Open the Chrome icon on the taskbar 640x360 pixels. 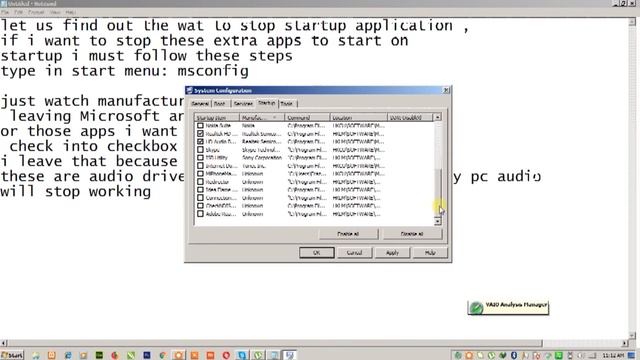(162, 356)
